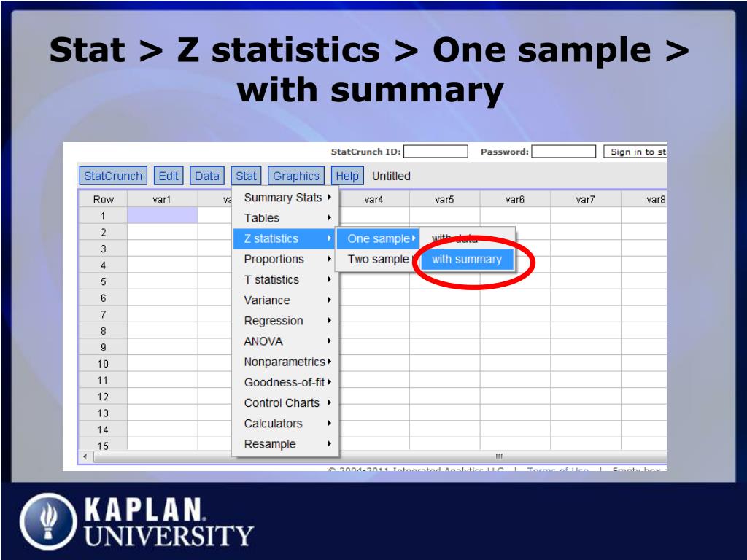Expand the Regression submenu
747x560 pixels.
tap(286, 321)
